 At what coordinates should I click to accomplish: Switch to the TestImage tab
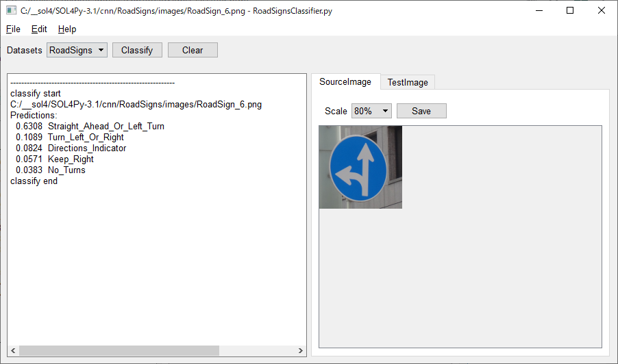[408, 82]
